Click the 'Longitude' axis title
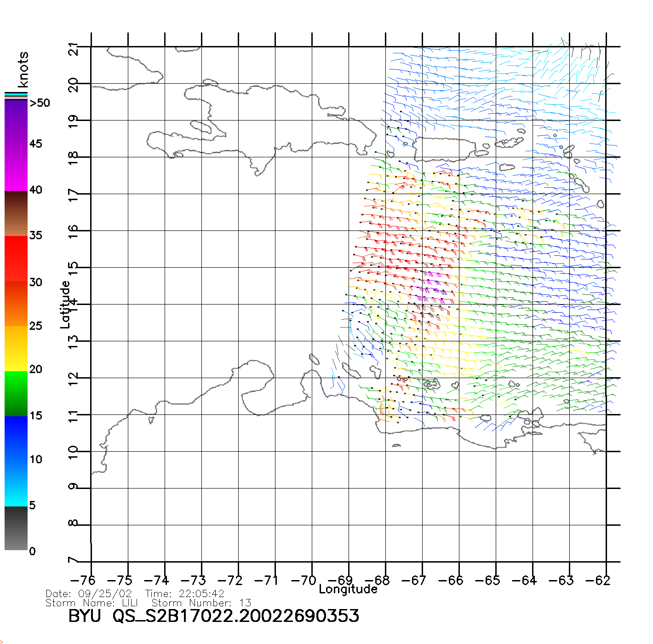This screenshot has width=653, height=644. 348,589
